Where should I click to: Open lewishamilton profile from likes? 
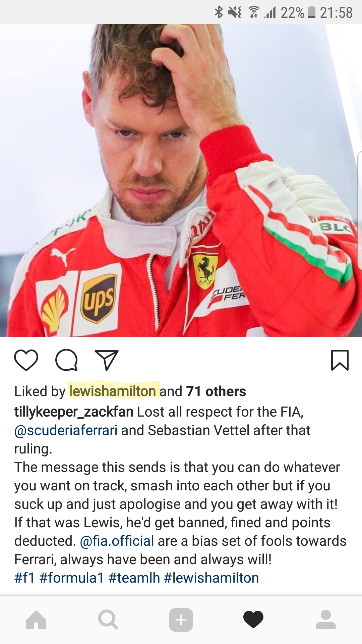tap(113, 391)
